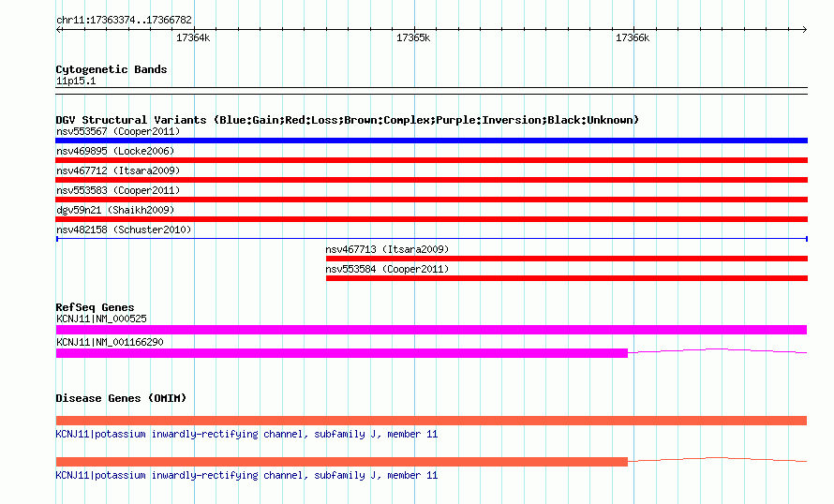Click the KCNJ11|NM_000525 transcript label
Viewport: 834px width, 504px height.
(101, 319)
